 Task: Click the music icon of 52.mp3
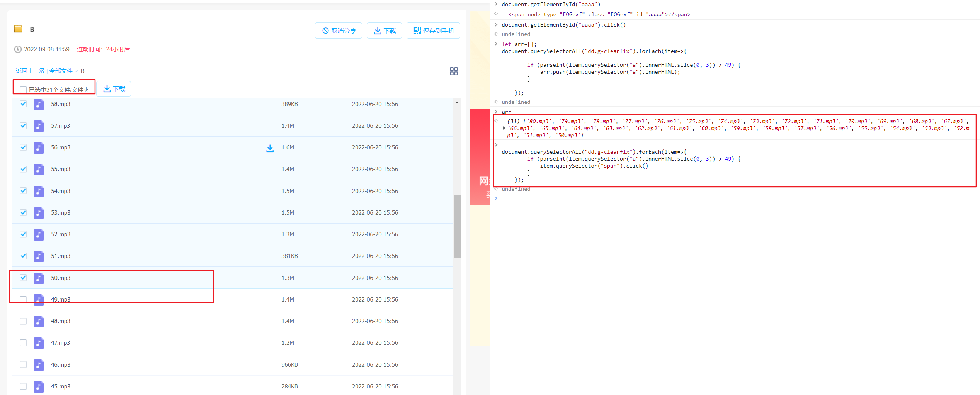[x=39, y=234]
